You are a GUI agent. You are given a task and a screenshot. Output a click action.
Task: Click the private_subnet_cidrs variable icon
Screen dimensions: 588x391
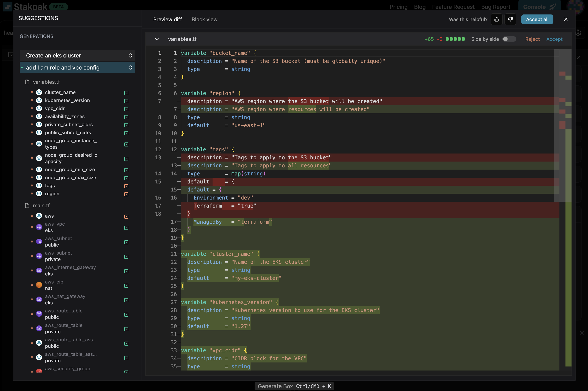click(x=39, y=124)
